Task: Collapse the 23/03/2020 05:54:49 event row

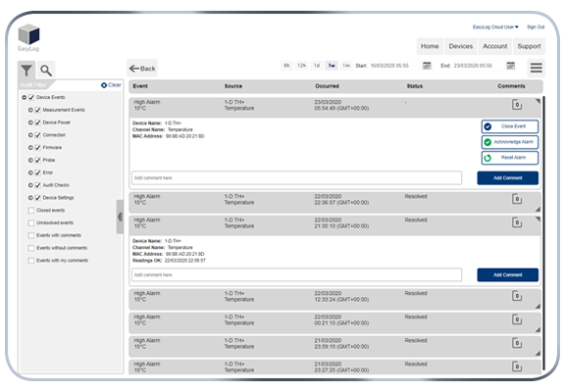Action: point(538,101)
